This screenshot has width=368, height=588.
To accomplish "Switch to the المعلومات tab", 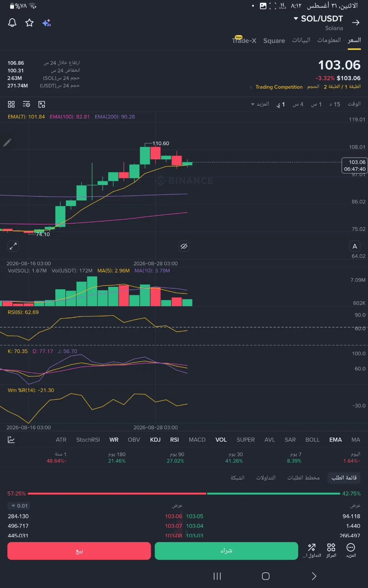I will tap(329, 40).
